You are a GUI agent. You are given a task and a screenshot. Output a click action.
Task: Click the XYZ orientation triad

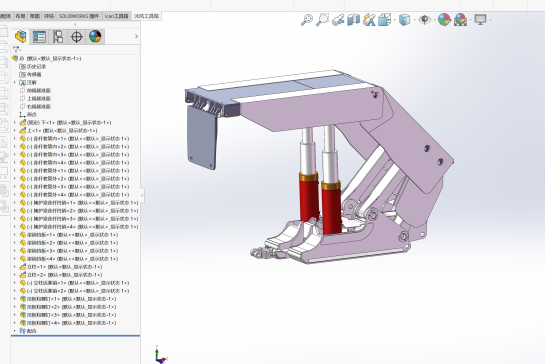tap(161, 355)
